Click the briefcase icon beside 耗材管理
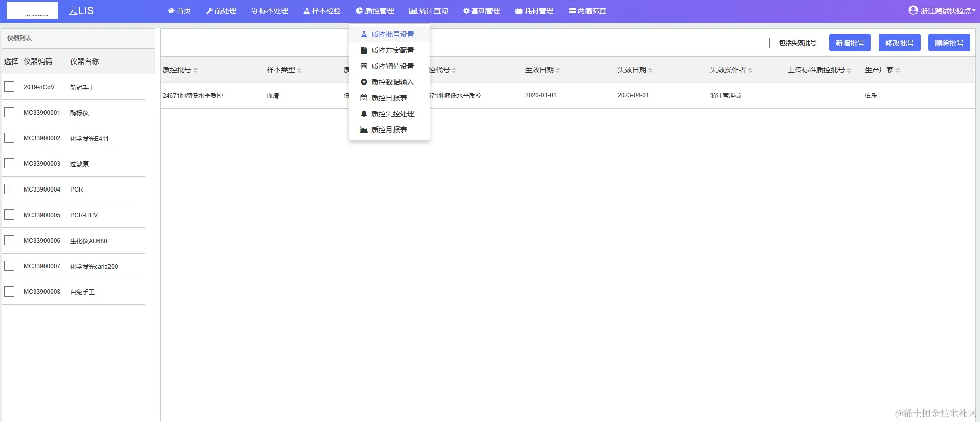980x422 pixels. pyautogui.click(x=519, y=11)
